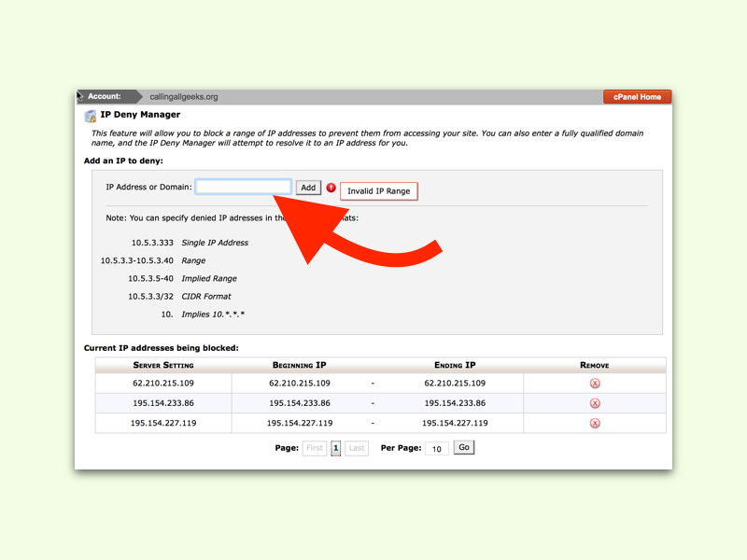Click the Add button

308,188
